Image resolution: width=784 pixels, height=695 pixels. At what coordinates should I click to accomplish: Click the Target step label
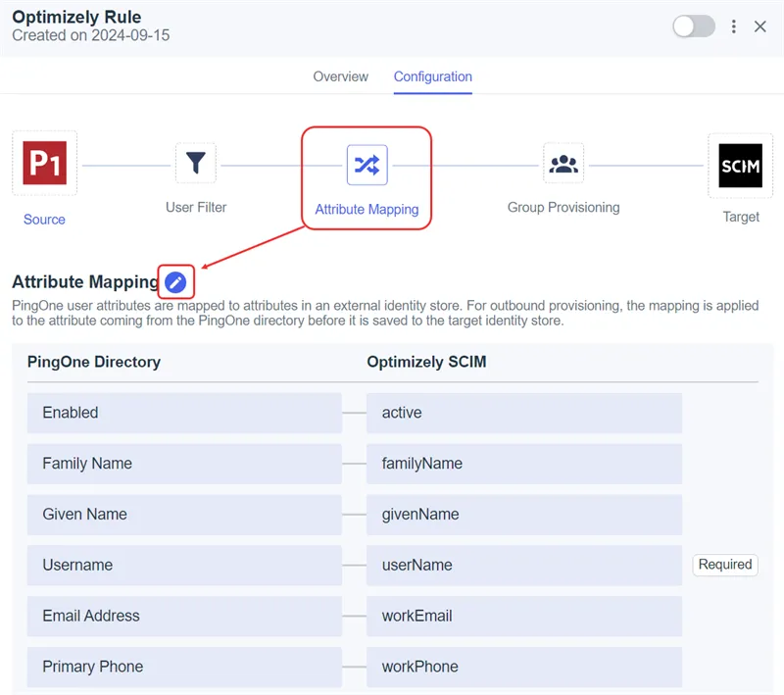(741, 217)
